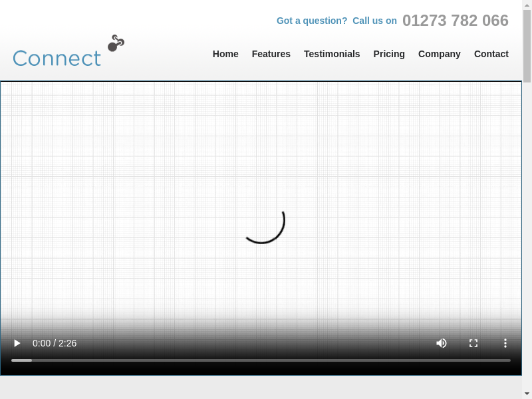
Task: Mute the video volume
Action: tap(442, 343)
